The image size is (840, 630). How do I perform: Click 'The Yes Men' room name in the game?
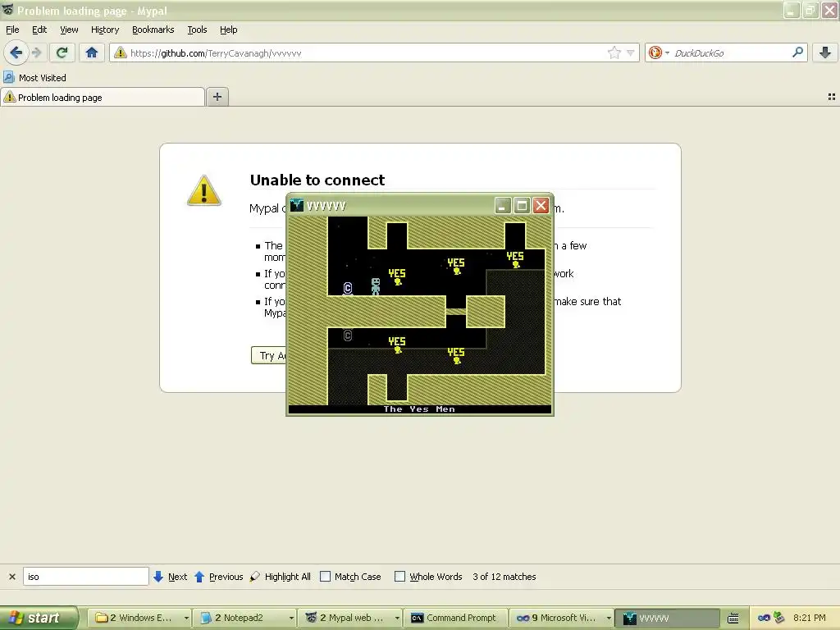coord(419,409)
